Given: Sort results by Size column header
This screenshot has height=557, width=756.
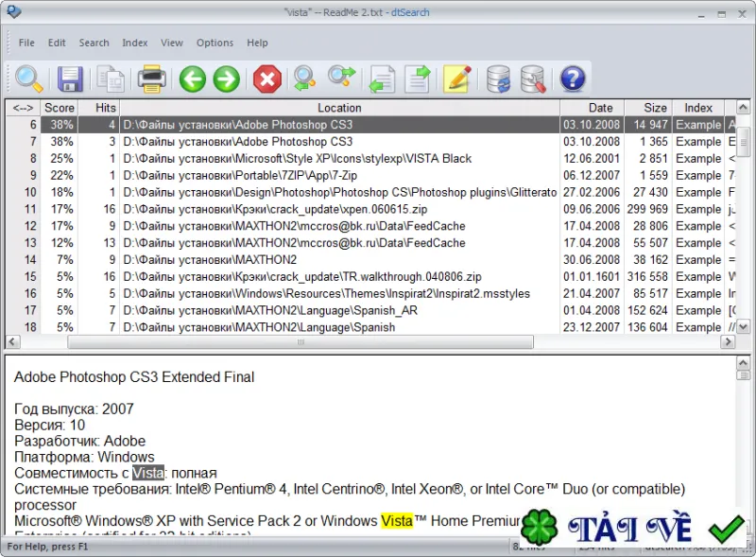Looking at the screenshot, I should [x=648, y=108].
